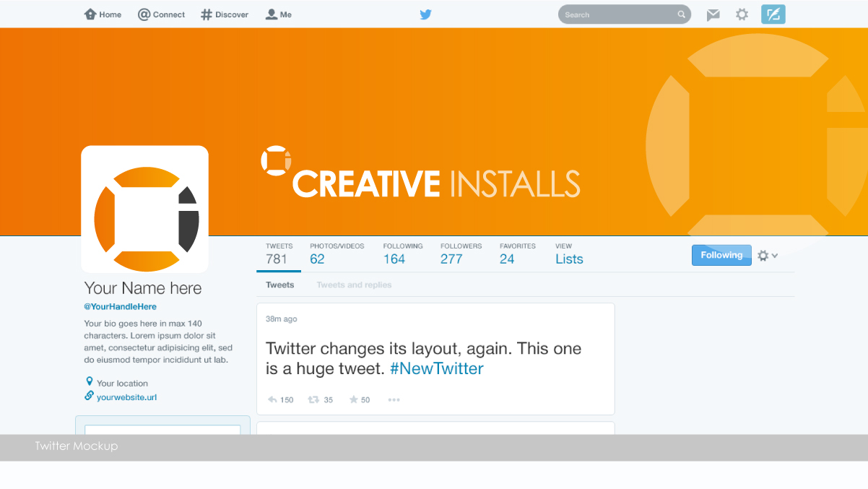Click the Your Name here title
Screen dimensions: 868x489
(x=143, y=288)
